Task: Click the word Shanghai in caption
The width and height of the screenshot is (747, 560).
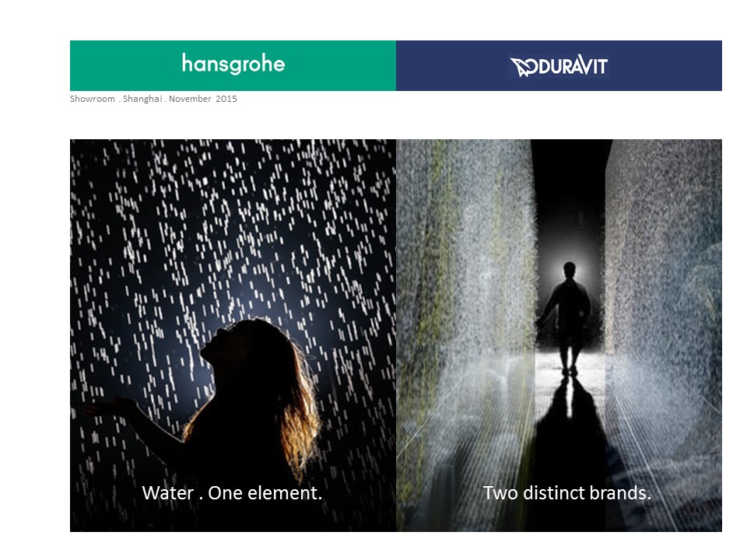Action: (x=142, y=99)
